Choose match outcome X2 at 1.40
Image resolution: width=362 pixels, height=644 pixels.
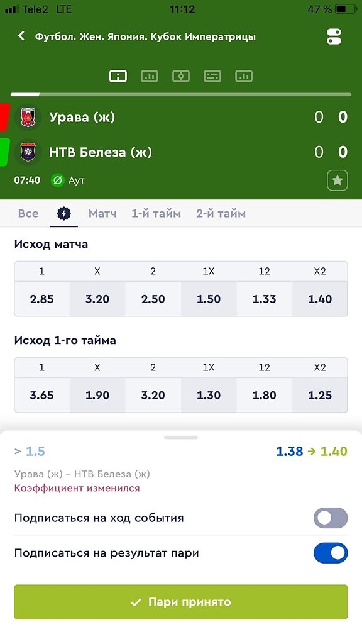pos(320,299)
